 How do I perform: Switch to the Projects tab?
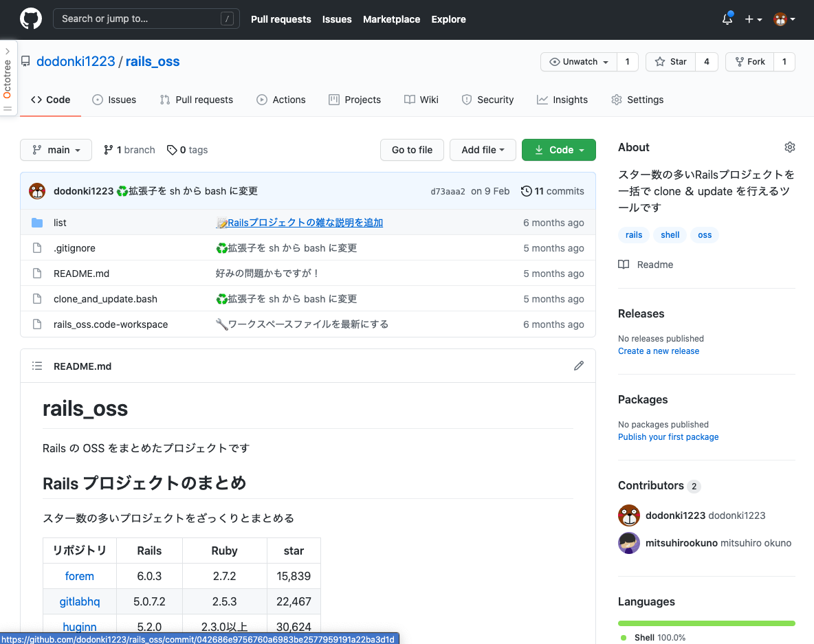pos(355,100)
